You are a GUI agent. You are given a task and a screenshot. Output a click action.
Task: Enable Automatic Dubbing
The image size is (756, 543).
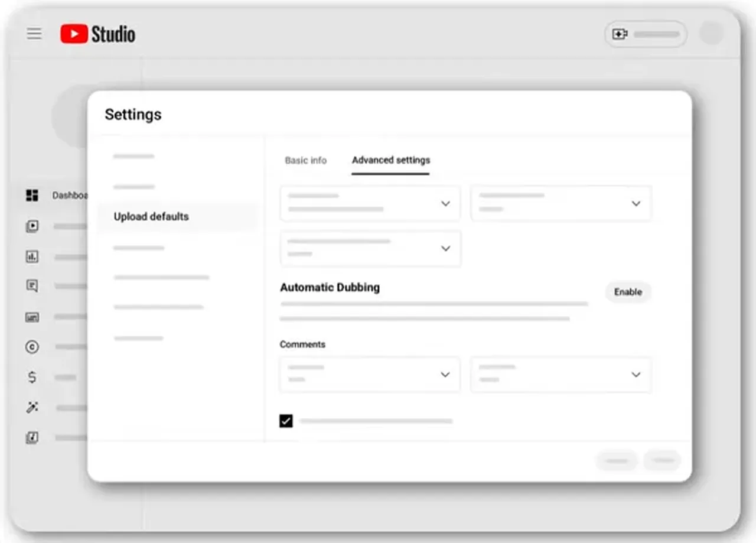[x=628, y=292]
